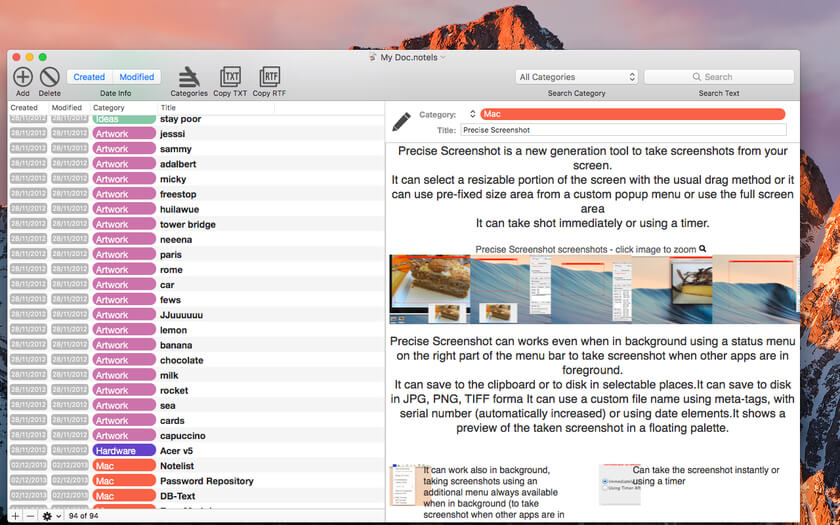The image size is (840, 525).
Task: Click the pencil edit icon
Action: pos(402,121)
